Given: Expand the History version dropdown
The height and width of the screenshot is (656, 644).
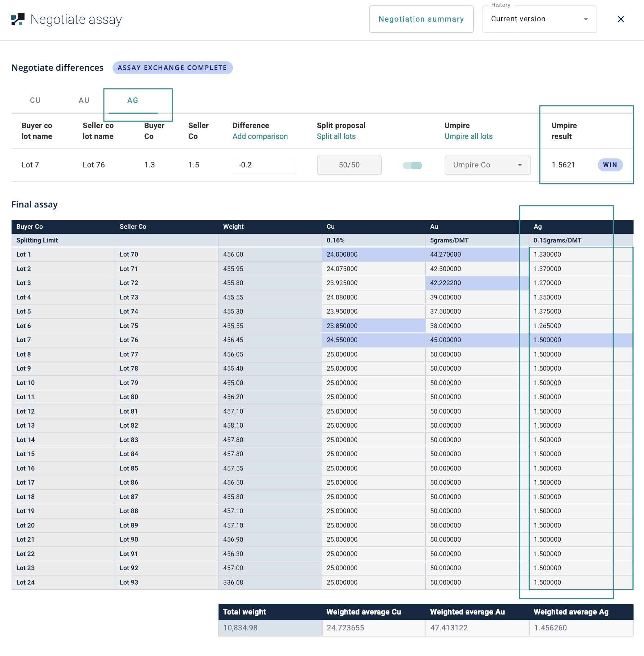Looking at the screenshot, I should tap(539, 19).
